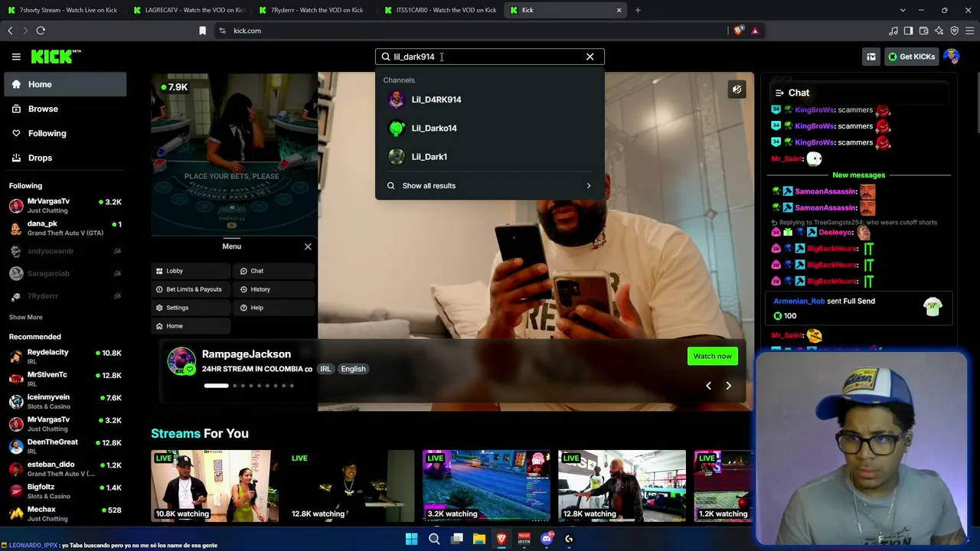Click the IRL category tag
This screenshot has height=551, width=980.
point(325,369)
